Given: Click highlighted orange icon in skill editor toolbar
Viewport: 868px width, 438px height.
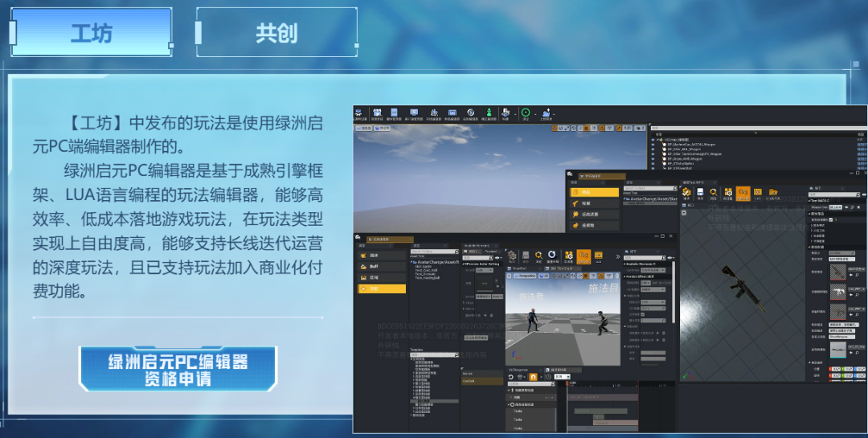Looking at the screenshot, I should [583, 256].
